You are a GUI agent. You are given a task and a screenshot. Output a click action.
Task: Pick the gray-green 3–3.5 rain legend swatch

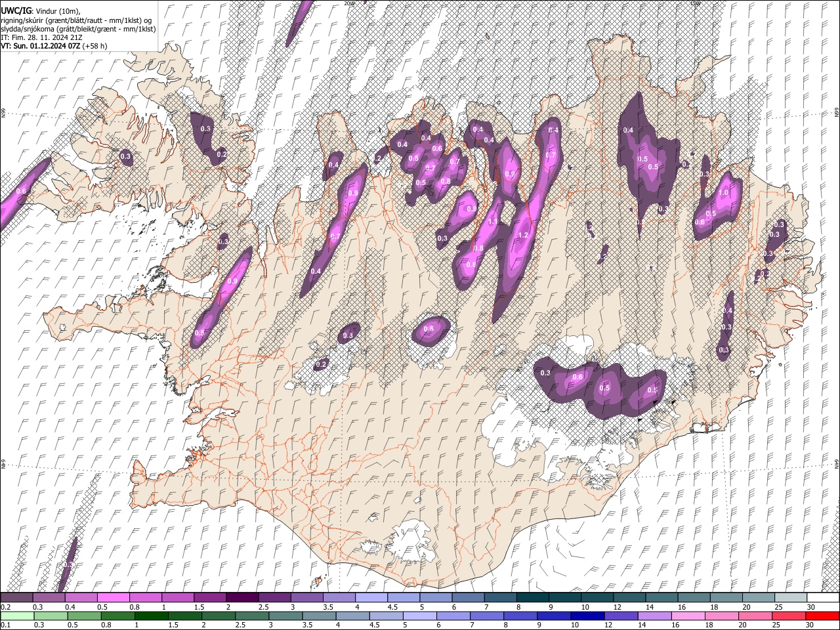285,616
